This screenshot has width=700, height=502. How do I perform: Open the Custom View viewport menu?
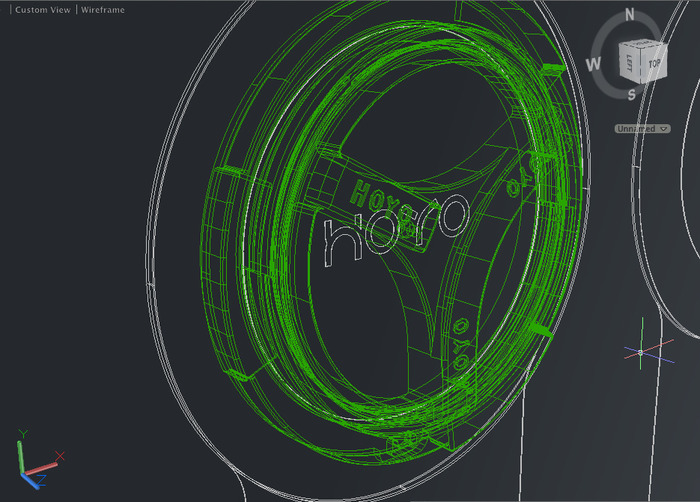tap(42, 10)
